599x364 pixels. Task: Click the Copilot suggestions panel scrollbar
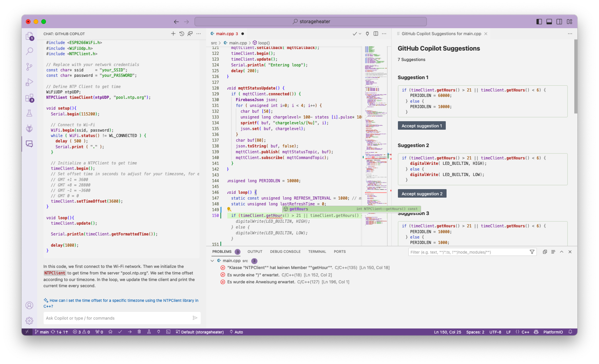[x=575, y=77]
